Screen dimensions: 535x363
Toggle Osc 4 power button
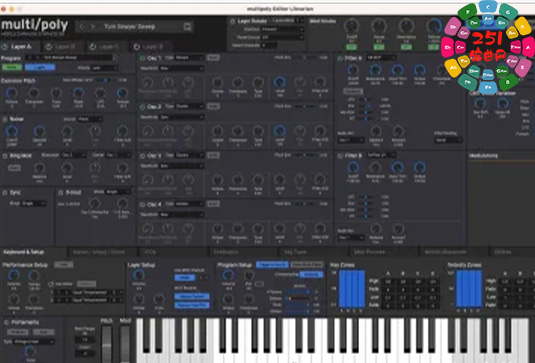click(143, 205)
